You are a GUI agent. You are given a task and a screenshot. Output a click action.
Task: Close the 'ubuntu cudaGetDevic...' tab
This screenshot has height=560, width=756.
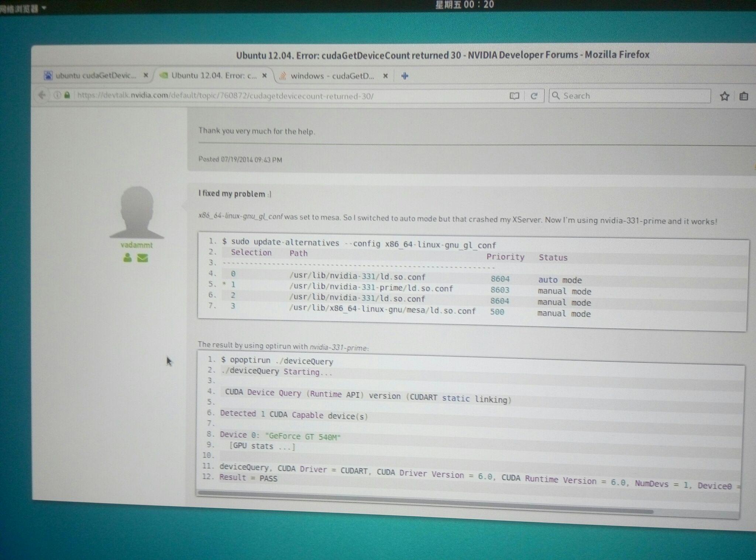click(145, 75)
